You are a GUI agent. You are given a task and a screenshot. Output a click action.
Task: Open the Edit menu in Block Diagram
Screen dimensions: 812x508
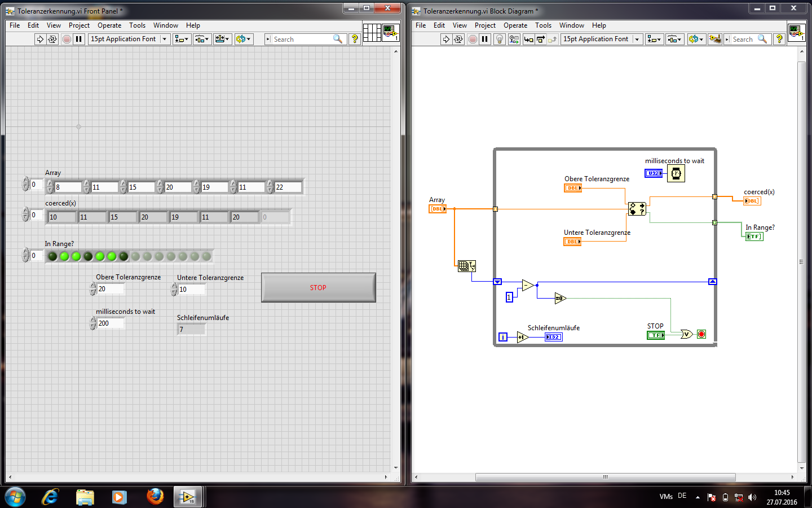(439, 25)
